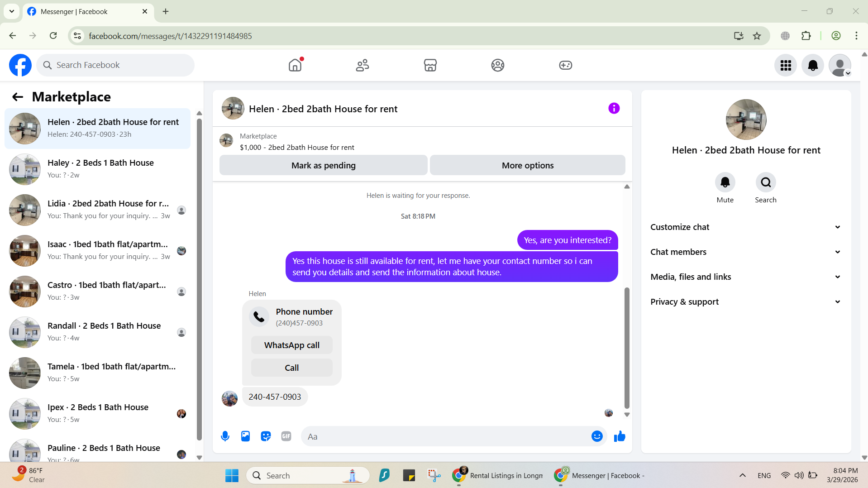Open the Chrome extensions puzzle icon
The height and width of the screenshot is (488, 868).
pyautogui.click(x=806, y=36)
